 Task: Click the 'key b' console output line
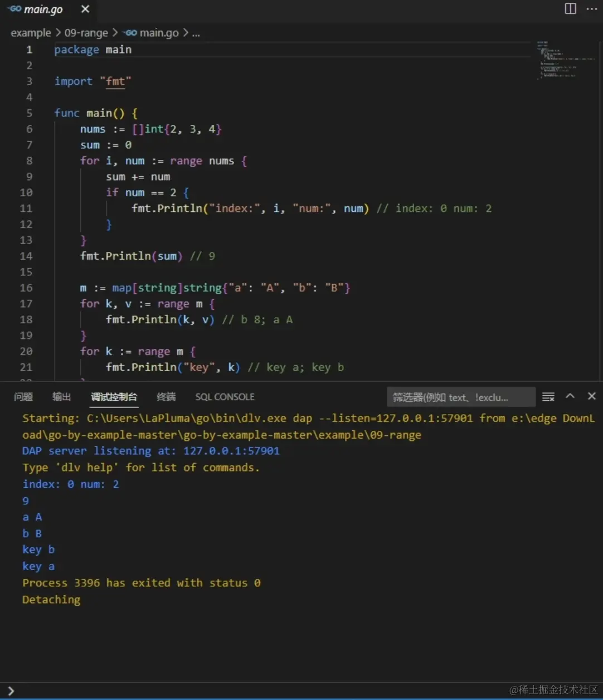38,550
